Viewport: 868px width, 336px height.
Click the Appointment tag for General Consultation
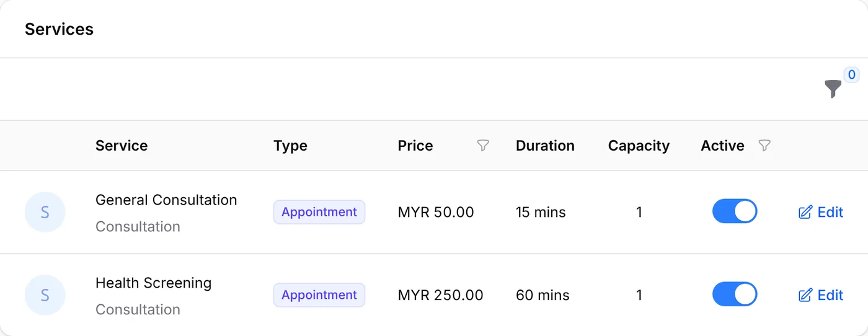(319, 212)
